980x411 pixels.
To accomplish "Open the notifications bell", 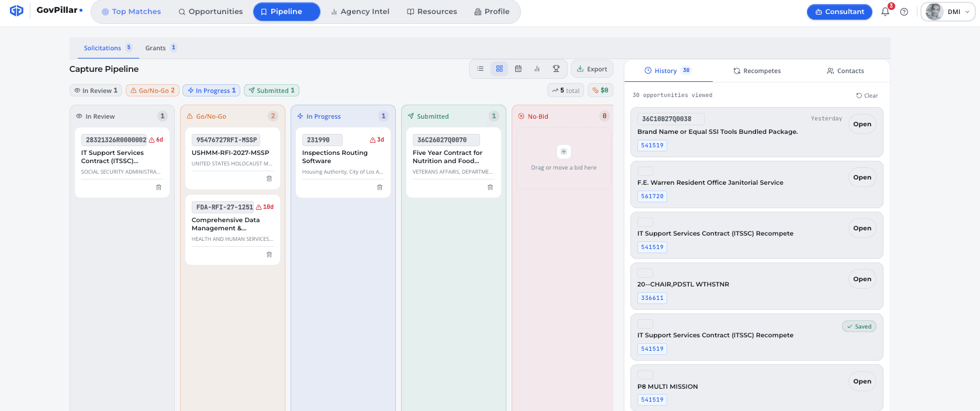I will 885,12.
